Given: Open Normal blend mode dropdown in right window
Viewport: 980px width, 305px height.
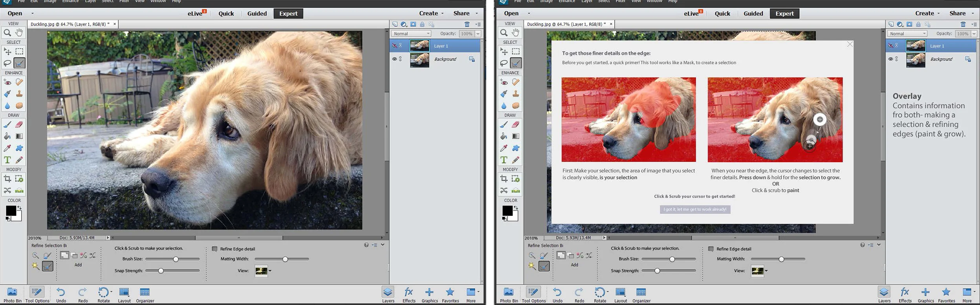Looking at the screenshot, I should (907, 34).
